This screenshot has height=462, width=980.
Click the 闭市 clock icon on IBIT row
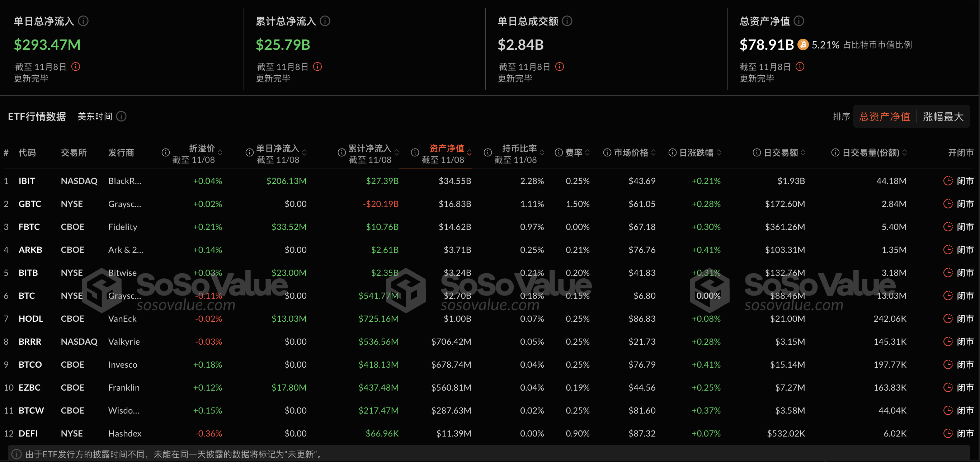click(948, 181)
